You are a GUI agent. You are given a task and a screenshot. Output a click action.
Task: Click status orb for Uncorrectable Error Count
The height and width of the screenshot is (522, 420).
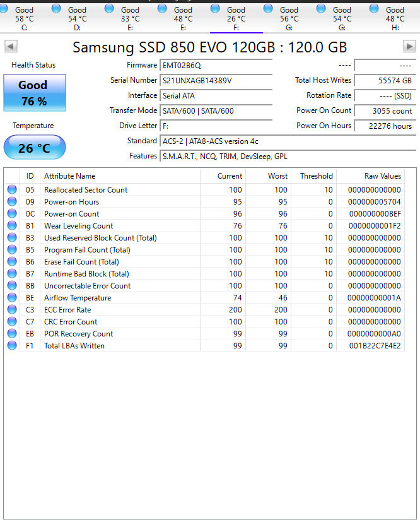click(x=12, y=285)
